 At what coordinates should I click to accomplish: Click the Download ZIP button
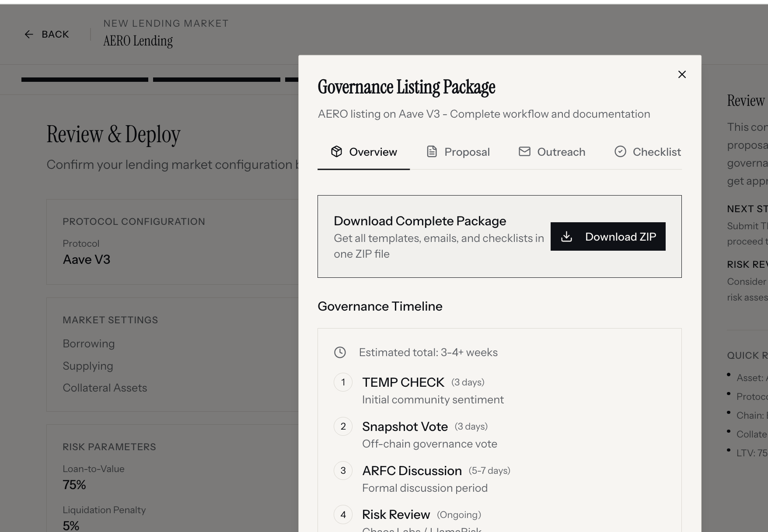coord(608,236)
